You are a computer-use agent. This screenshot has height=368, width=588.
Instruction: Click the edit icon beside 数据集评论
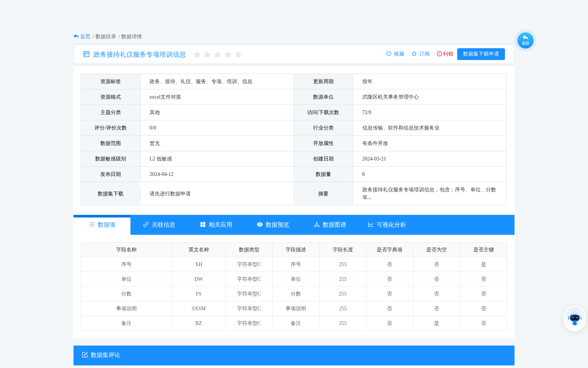click(85, 355)
